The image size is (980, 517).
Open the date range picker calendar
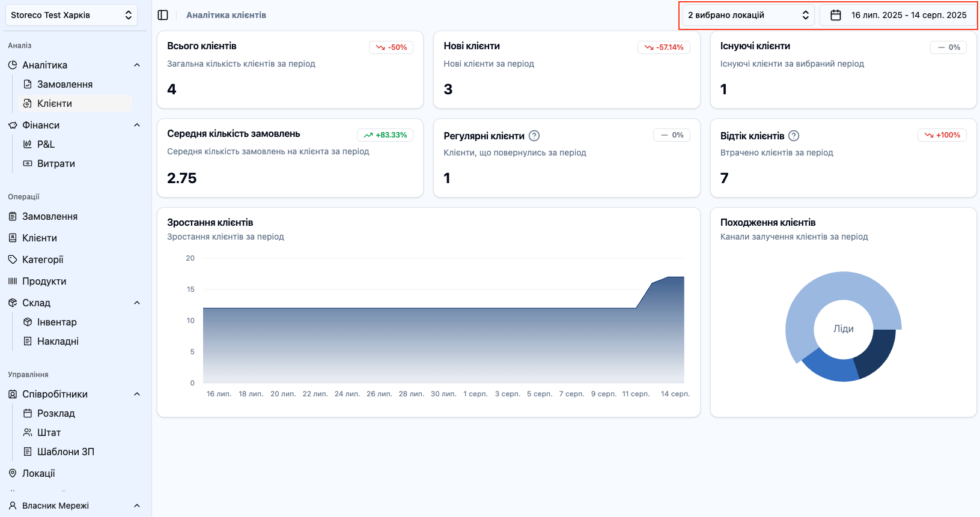coord(899,15)
